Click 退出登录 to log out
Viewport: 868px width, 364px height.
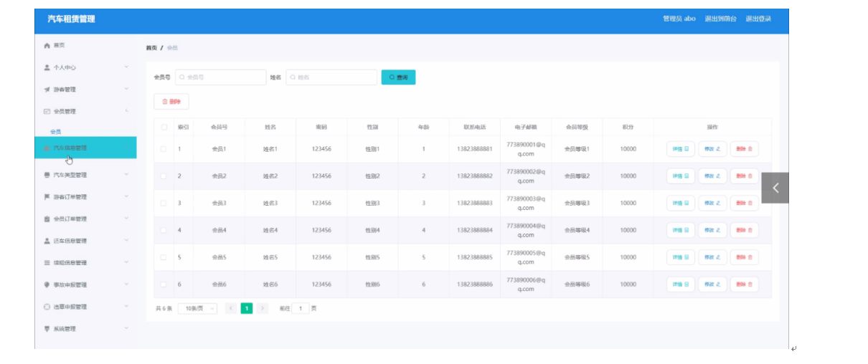click(758, 19)
